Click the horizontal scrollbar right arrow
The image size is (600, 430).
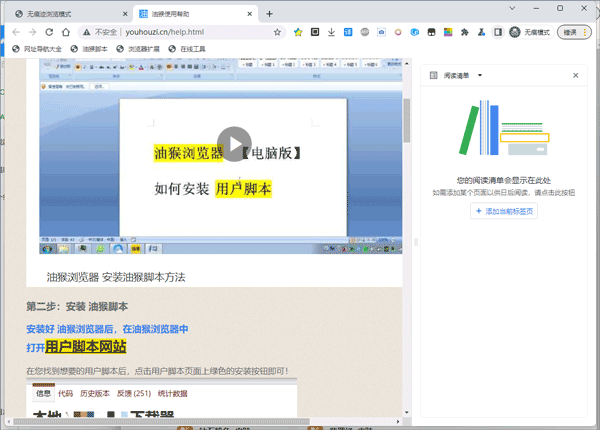[398, 422]
